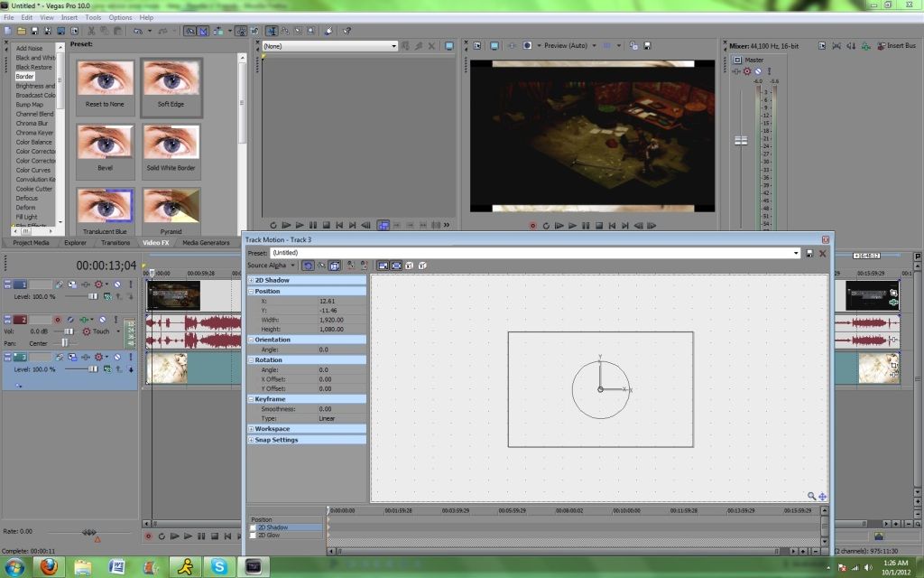
Task: Mute video track 1
Action: click(x=117, y=284)
